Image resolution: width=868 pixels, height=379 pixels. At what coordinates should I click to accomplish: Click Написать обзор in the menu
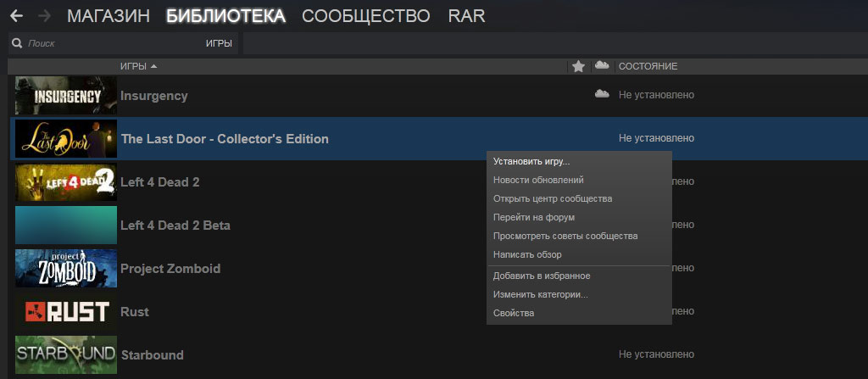527,254
